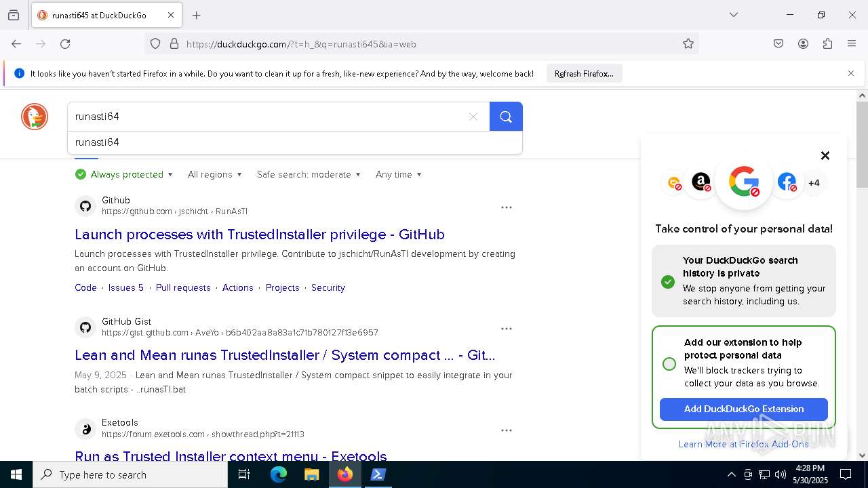Screen dimensions: 868x488
Task: Go back to previous page
Action: [x=16, y=44]
